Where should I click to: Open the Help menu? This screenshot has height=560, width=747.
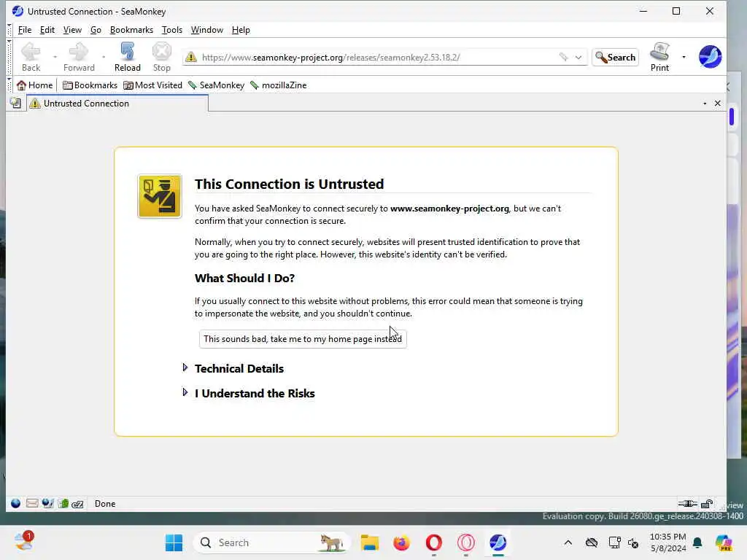241,29
